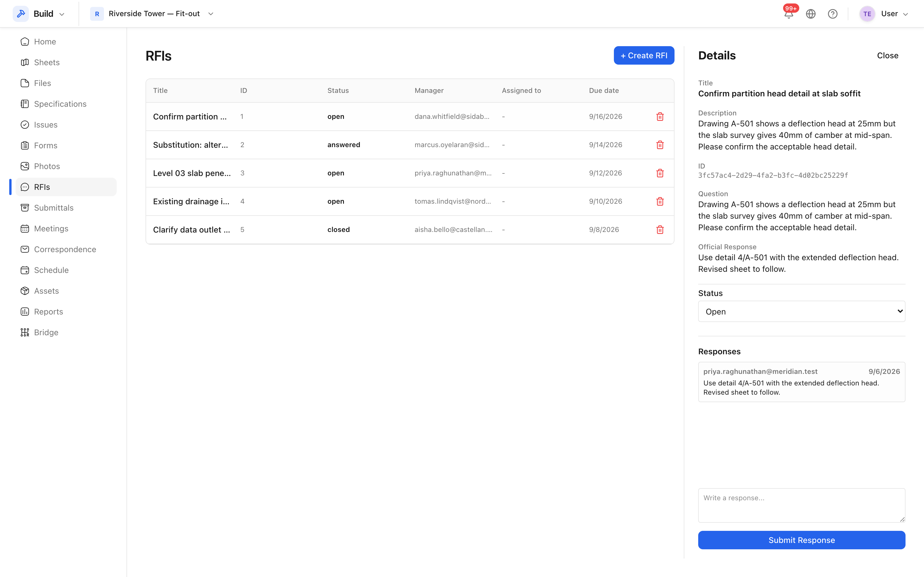Delete the Confirm partition RFI with trash icon
This screenshot has width=924, height=577.
tap(660, 116)
